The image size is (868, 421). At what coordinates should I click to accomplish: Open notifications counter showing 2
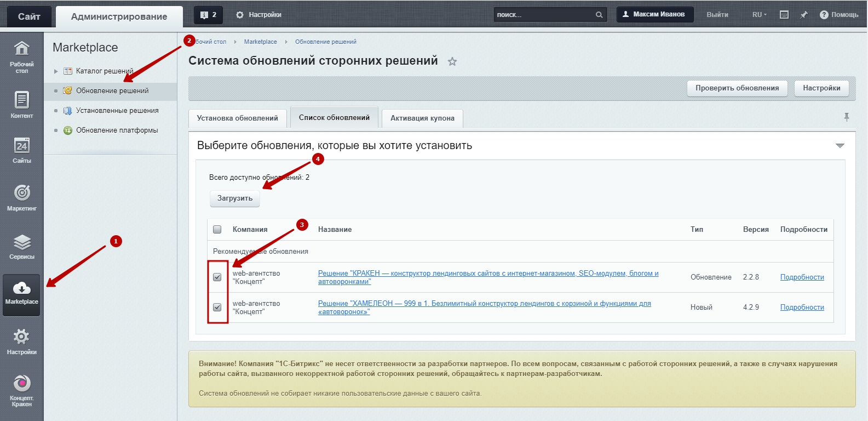209,15
